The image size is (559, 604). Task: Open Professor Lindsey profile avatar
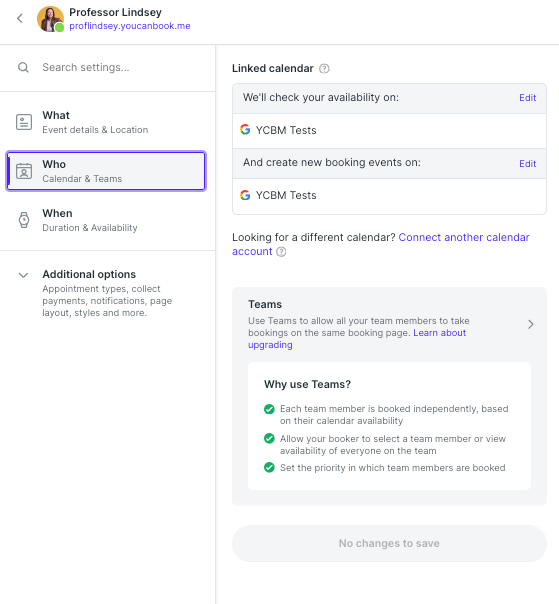tap(50, 19)
